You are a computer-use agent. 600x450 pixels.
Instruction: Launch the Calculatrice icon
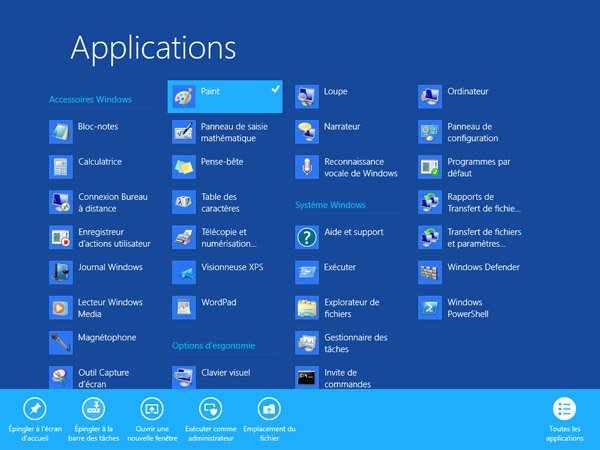click(x=61, y=167)
